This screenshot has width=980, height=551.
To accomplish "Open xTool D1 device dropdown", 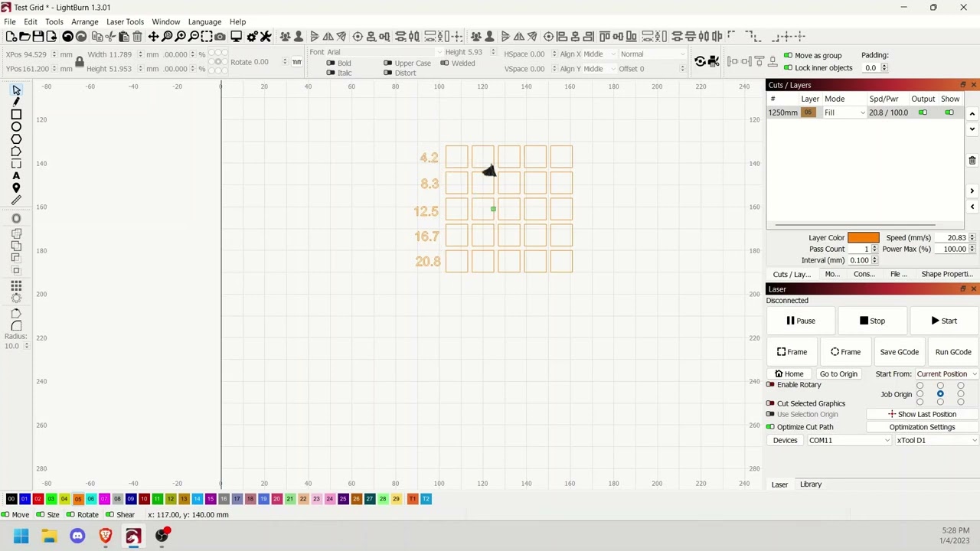I will [x=936, y=440].
